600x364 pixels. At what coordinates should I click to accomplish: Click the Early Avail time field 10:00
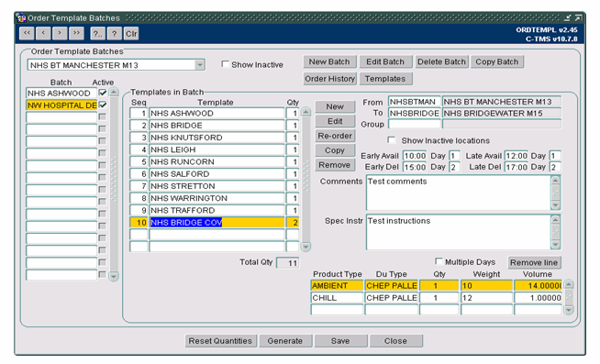point(415,156)
